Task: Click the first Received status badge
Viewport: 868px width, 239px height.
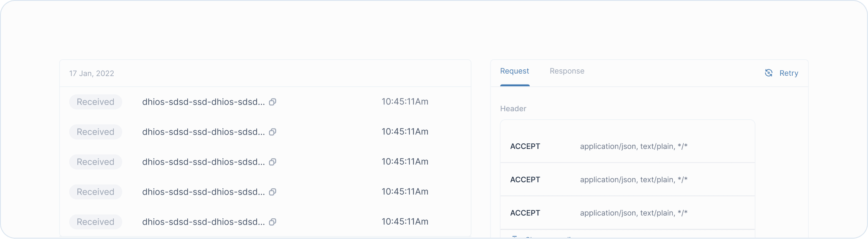Action: tap(96, 102)
